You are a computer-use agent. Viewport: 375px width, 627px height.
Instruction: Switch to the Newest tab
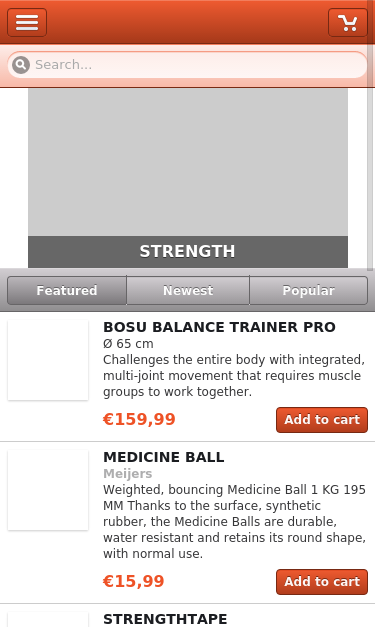point(188,290)
